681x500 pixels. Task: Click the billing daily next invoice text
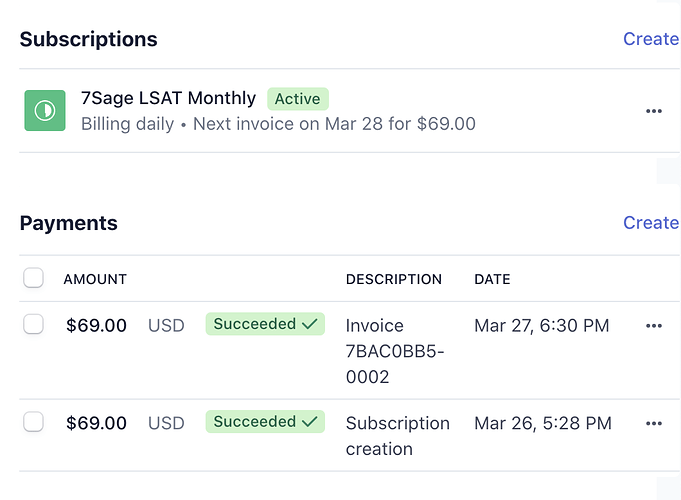tap(278, 124)
